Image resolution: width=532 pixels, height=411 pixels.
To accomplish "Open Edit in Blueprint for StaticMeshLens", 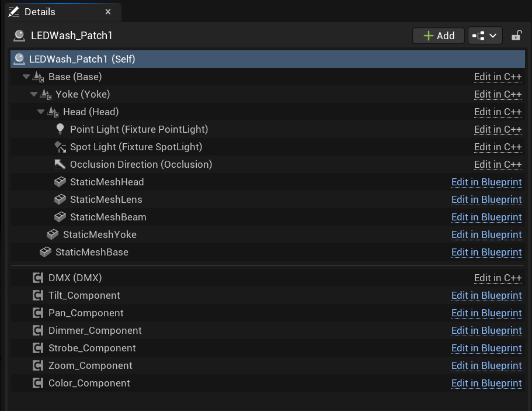I will click(486, 200).
